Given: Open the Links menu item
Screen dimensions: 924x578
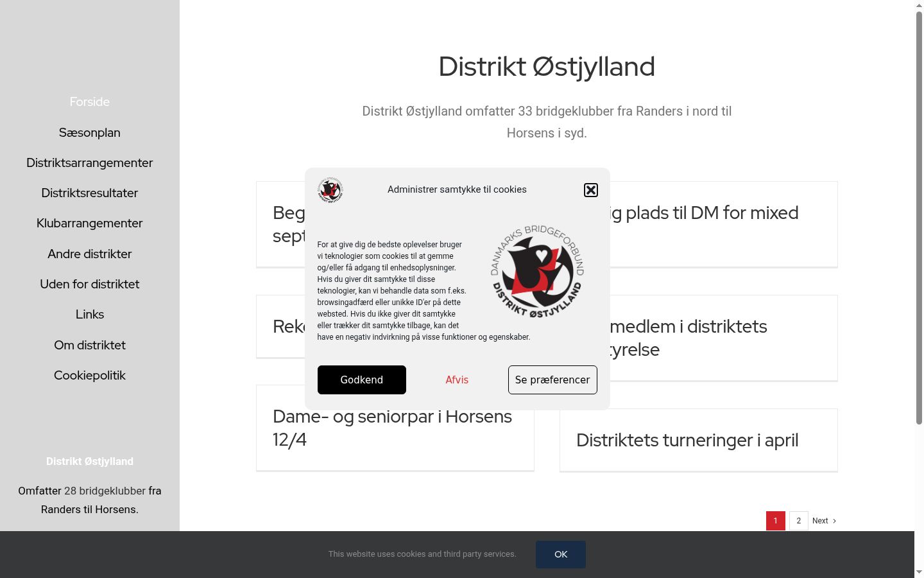Looking at the screenshot, I should tap(90, 314).
